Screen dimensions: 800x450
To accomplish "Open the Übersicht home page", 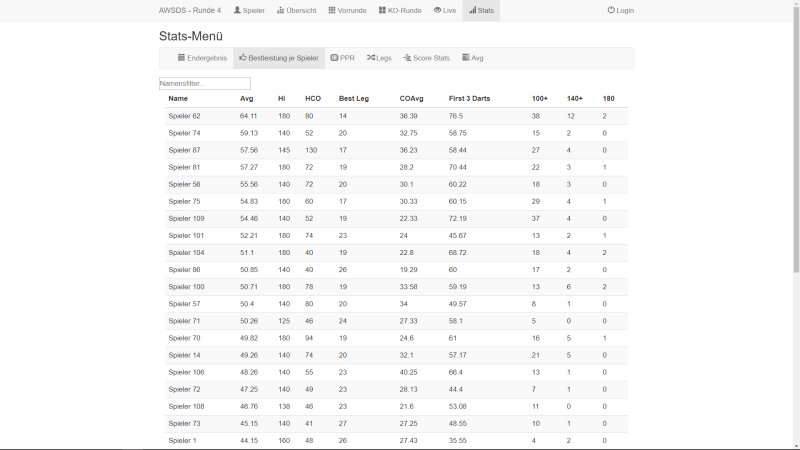I will 297,10.
